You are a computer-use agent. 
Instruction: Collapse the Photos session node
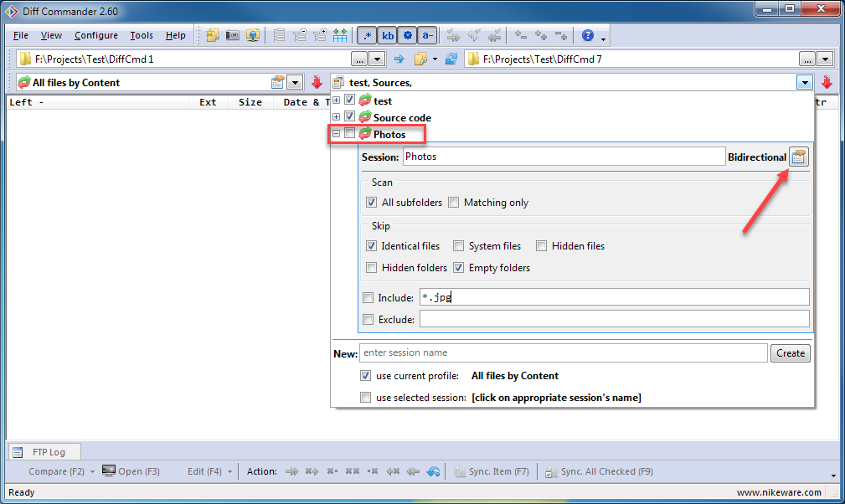[337, 134]
